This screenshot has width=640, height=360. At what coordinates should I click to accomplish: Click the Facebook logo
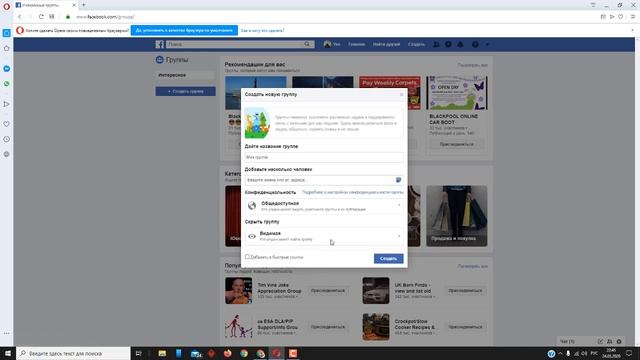click(x=160, y=44)
